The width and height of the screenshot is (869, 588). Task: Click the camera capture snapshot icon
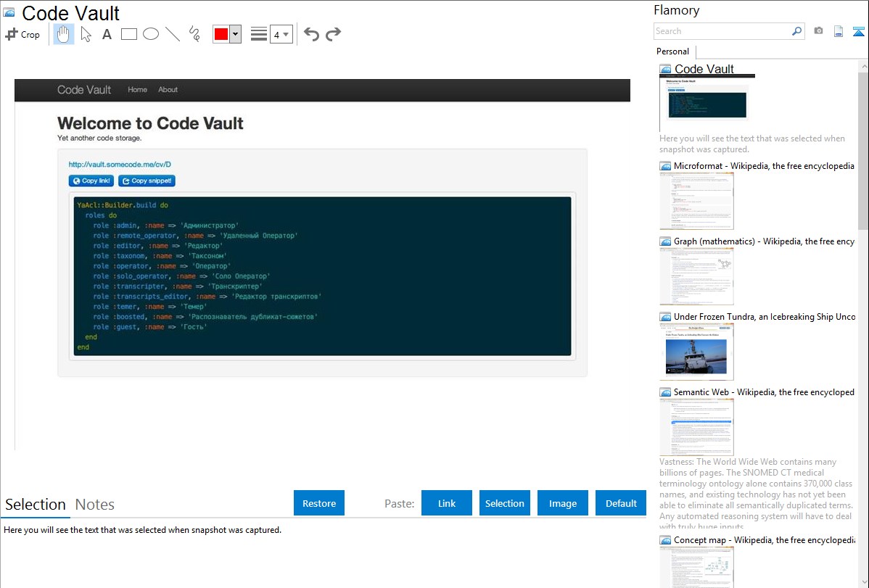[818, 31]
